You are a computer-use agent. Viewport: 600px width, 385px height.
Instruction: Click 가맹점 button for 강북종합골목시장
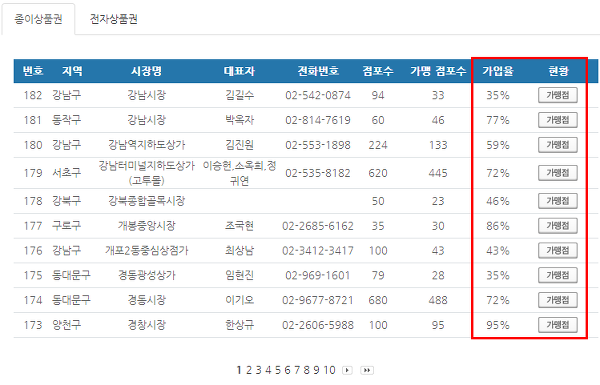[x=558, y=201]
